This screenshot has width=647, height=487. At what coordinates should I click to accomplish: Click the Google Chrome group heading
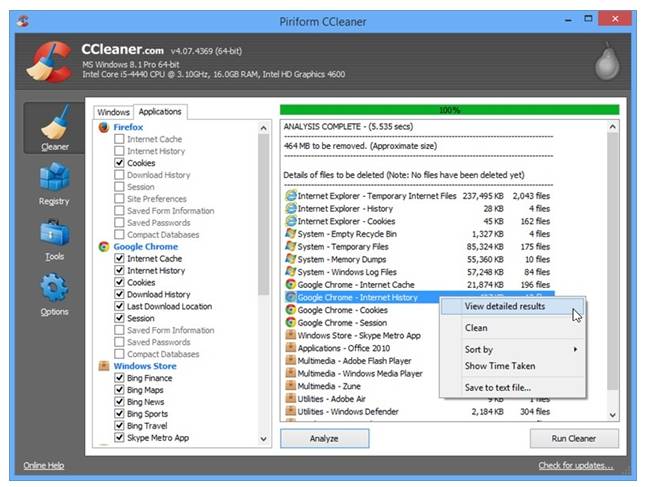tap(146, 247)
